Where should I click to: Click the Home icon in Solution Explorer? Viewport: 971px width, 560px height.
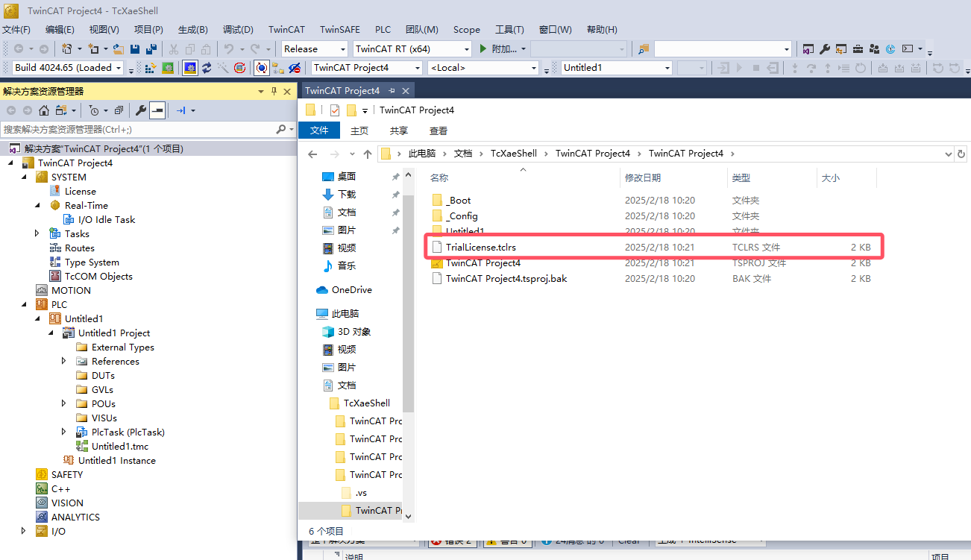coord(44,110)
